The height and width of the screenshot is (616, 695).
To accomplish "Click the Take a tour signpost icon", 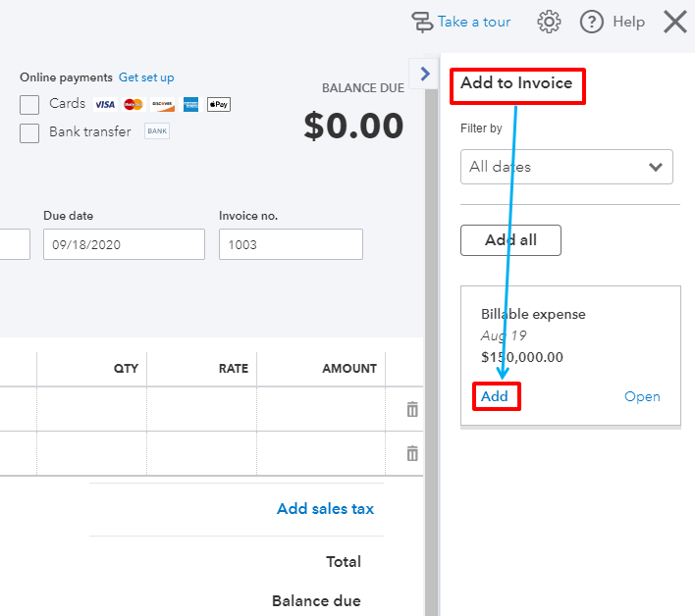I will [422, 22].
